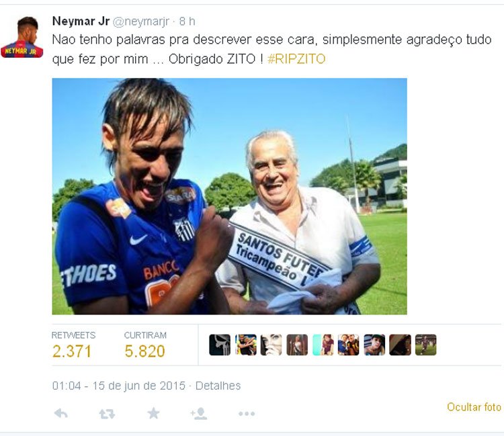Click the follow user plus-person icon
504x436 pixels.
pos(199,414)
